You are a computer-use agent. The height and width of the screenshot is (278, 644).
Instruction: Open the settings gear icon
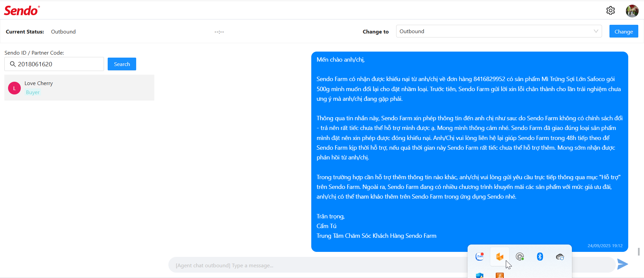(610, 11)
